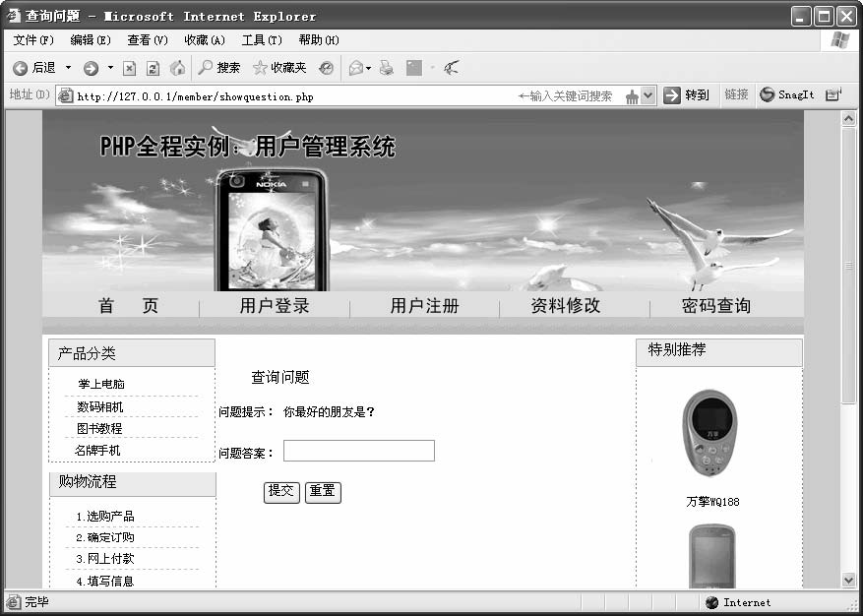Image resolution: width=863 pixels, height=616 pixels.
Task: Open the 收藏(A) menu
Action: (x=205, y=40)
